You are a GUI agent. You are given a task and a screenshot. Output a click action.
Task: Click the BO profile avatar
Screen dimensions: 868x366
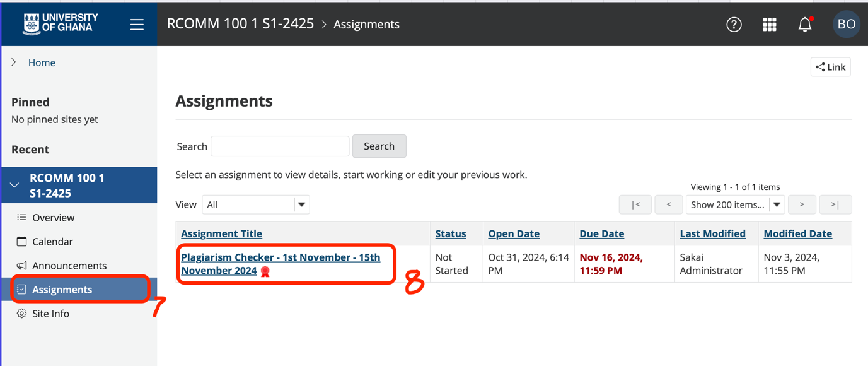tap(846, 25)
